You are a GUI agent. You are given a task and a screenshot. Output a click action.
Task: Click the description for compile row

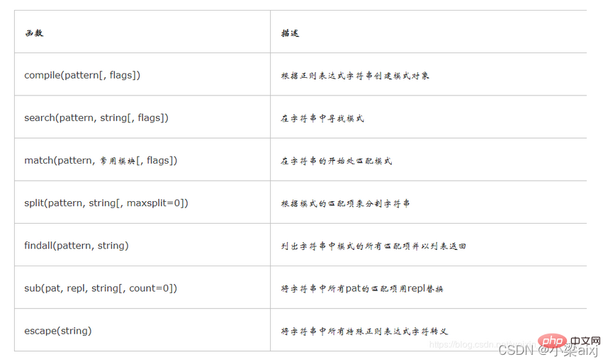coord(355,76)
